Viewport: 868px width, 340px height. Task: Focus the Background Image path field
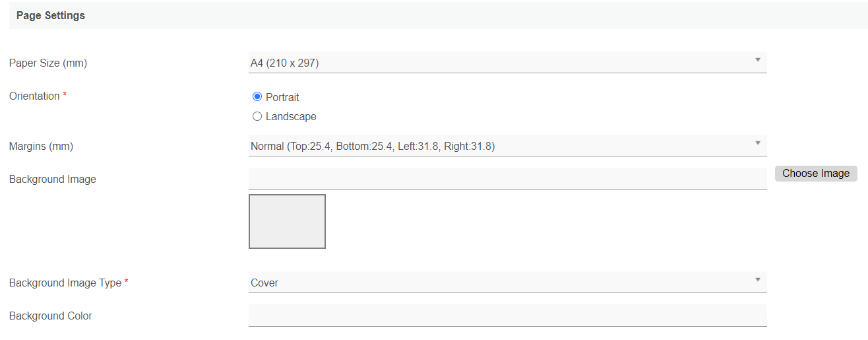pos(507,178)
